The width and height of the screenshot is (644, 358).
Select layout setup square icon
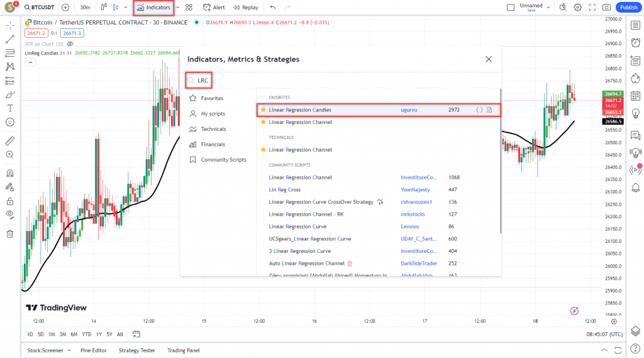(511, 8)
